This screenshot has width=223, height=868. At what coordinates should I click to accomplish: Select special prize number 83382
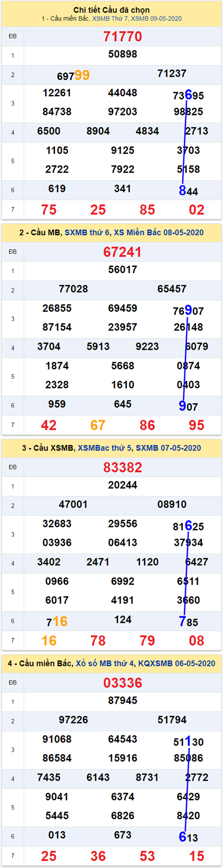pos(123,467)
